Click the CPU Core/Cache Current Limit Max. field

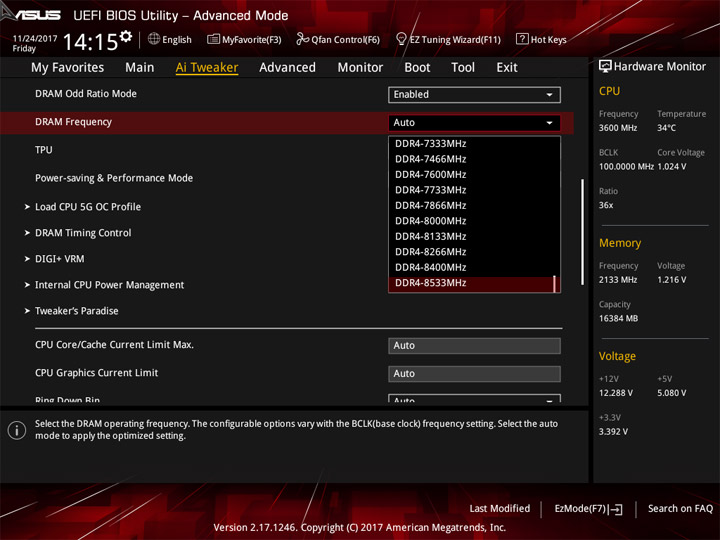[474, 346]
